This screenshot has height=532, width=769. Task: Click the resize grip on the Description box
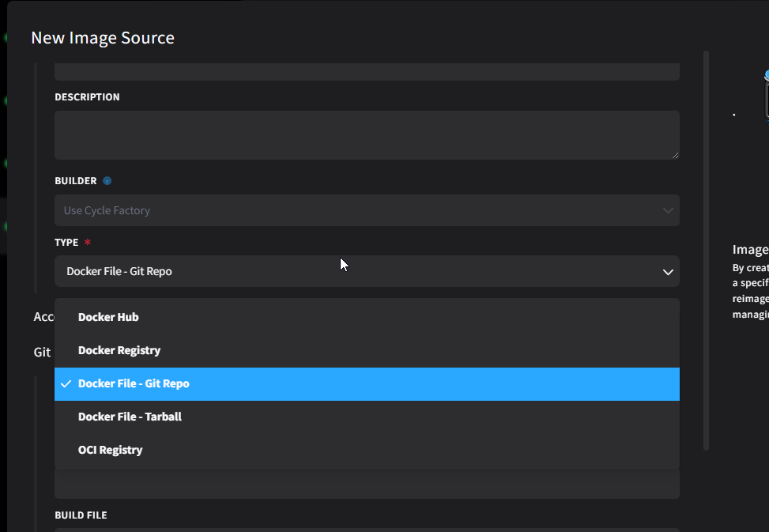(x=675, y=155)
